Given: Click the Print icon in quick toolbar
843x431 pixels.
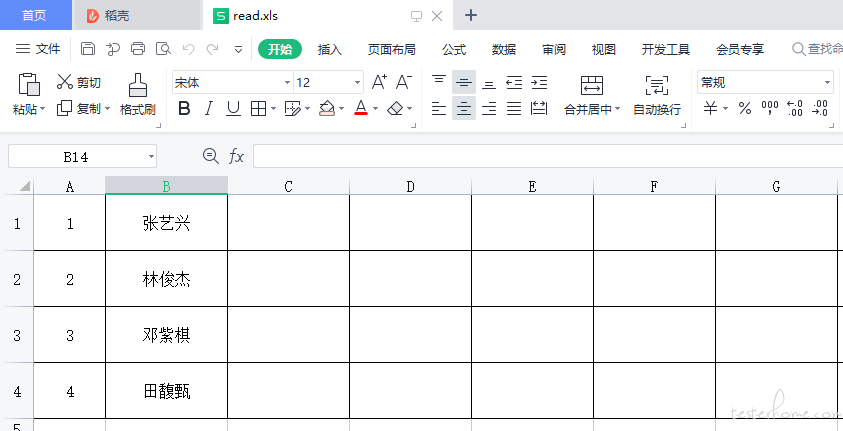Looking at the screenshot, I should [138, 49].
